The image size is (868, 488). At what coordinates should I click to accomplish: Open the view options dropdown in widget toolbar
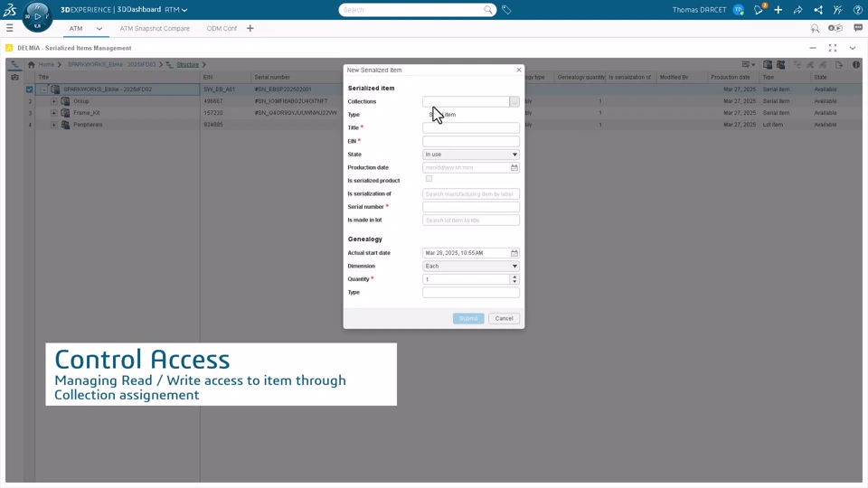point(749,65)
